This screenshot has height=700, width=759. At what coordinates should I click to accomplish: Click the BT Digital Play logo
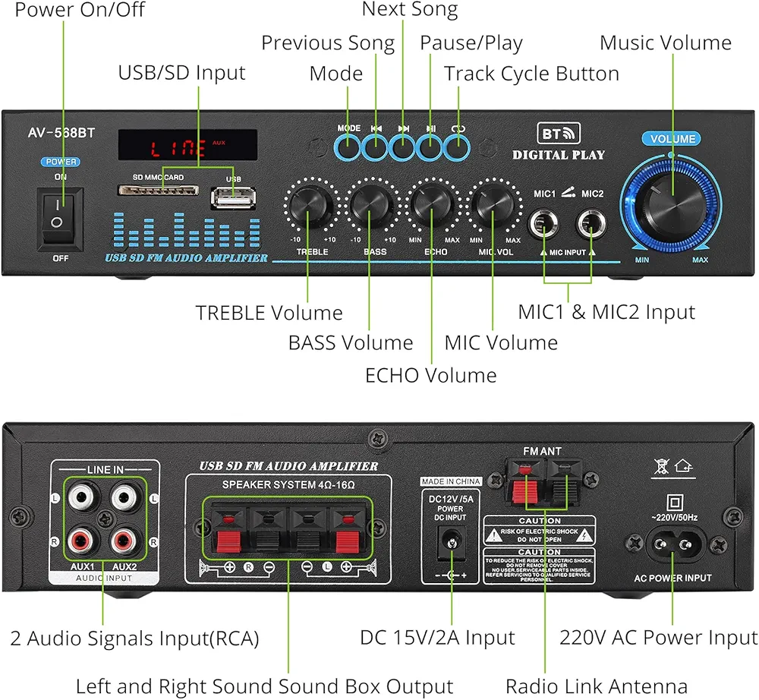559,141
